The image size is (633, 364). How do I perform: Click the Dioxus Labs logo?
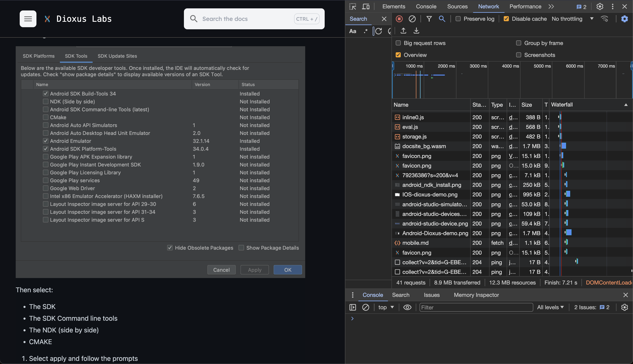tap(78, 19)
